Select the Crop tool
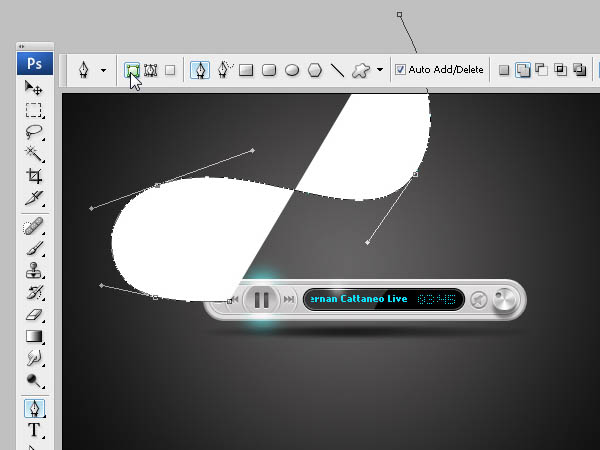Image resolution: width=600 pixels, height=450 pixels. (x=34, y=176)
